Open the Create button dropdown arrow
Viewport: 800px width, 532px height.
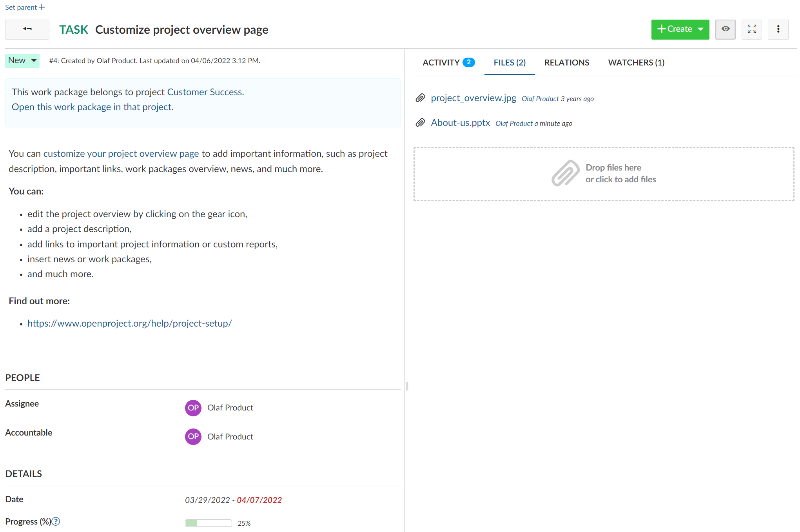[701, 29]
